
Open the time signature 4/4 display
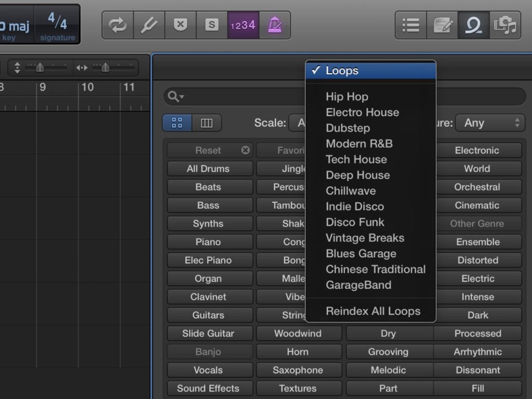click(57, 24)
